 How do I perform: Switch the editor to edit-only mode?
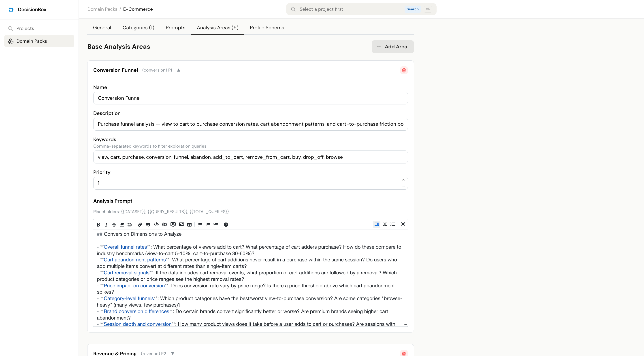[377, 224]
